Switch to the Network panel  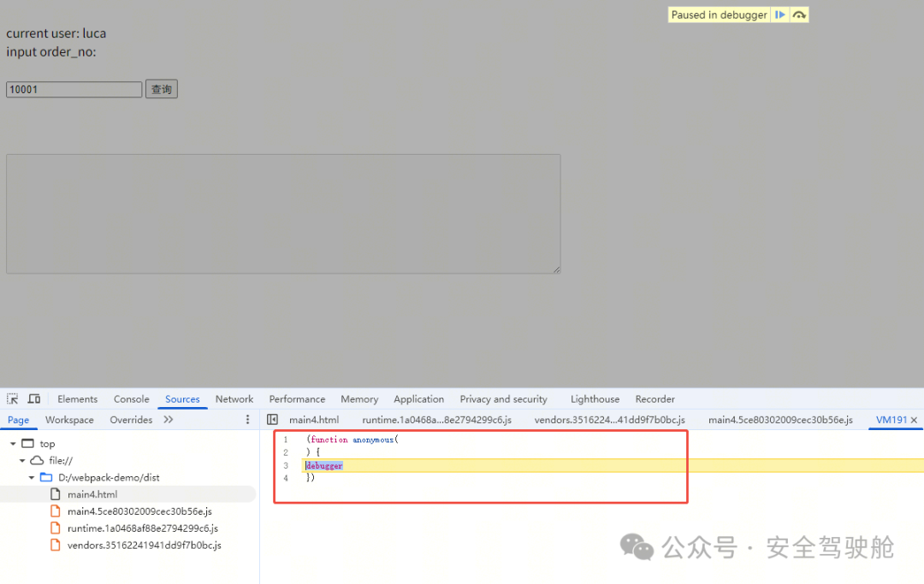point(234,398)
